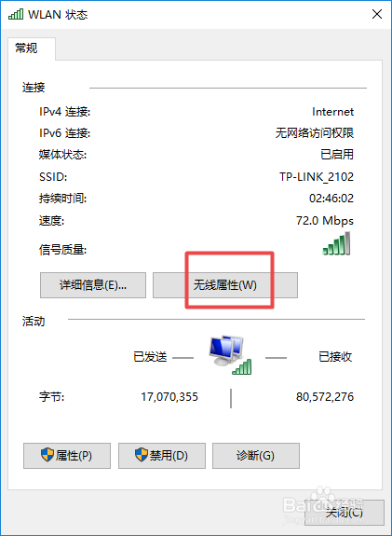Close dialog with 关闭(C) button
Screen dimensions: 392x536
coord(345,513)
